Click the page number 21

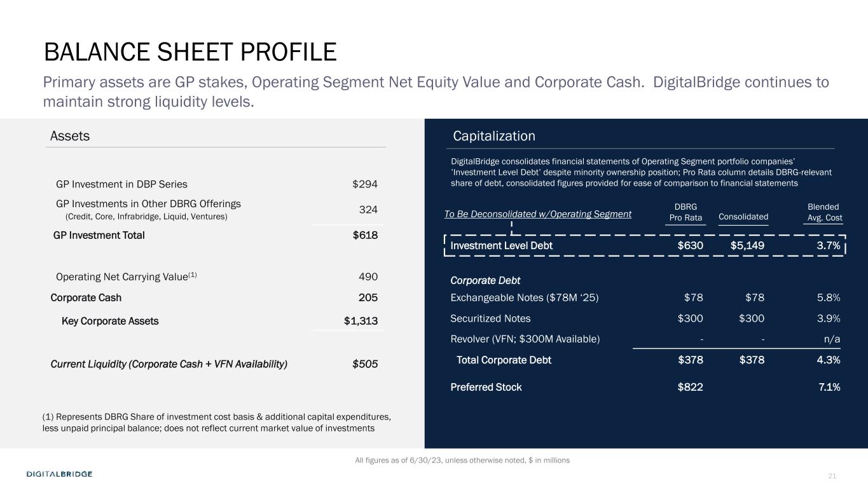[832, 477]
